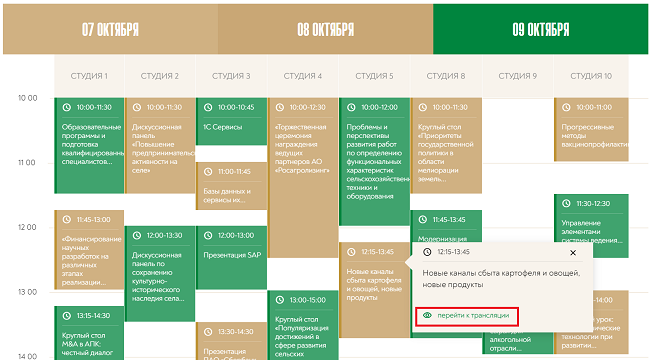This screenshot has height=360, width=650.
Task: Close the session details popup
Action: tap(573, 253)
